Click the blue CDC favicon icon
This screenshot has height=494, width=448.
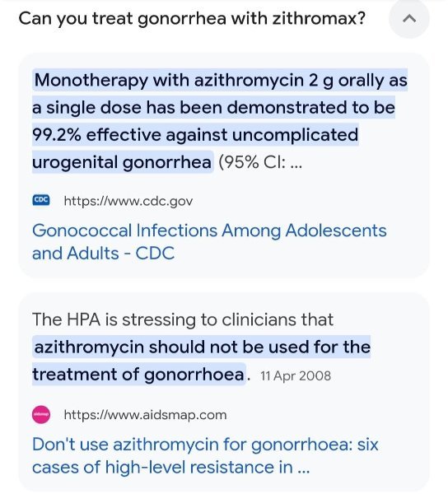(x=41, y=200)
